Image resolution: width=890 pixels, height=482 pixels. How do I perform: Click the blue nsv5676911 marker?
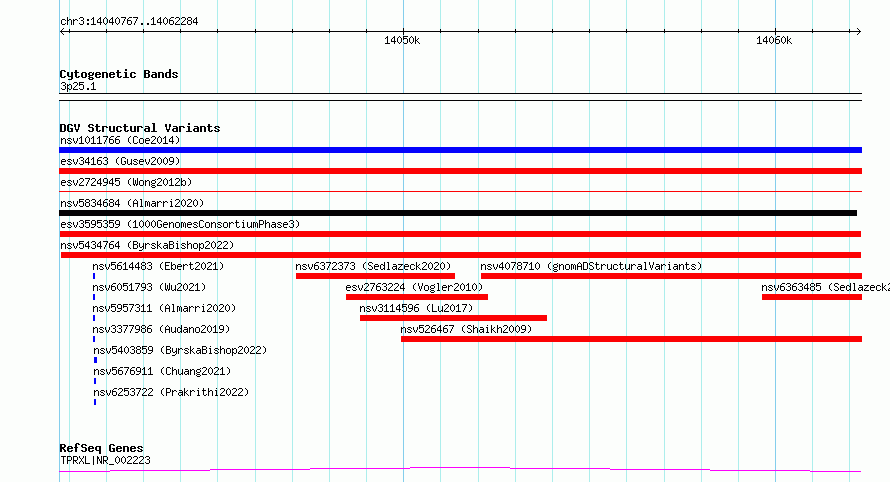[x=95, y=381]
